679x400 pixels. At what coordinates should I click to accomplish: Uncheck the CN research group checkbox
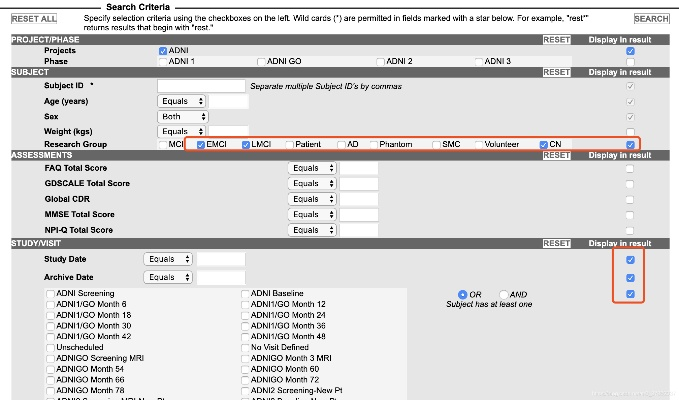544,145
